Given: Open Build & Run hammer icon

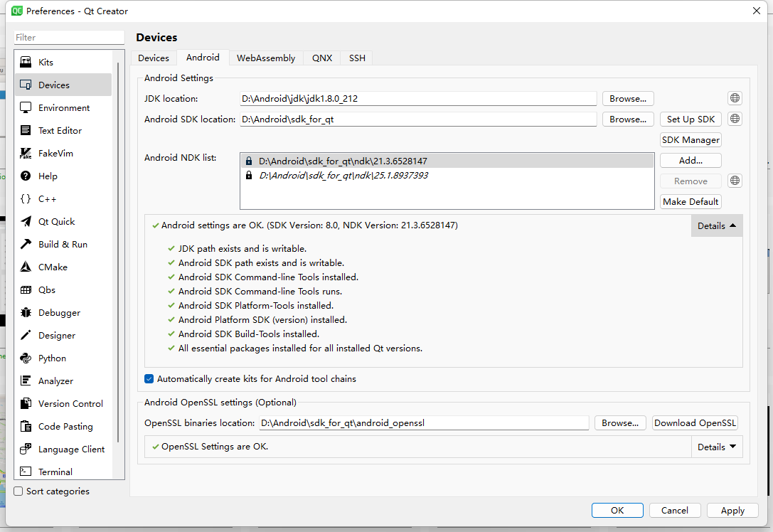Looking at the screenshot, I should click(x=26, y=244).
